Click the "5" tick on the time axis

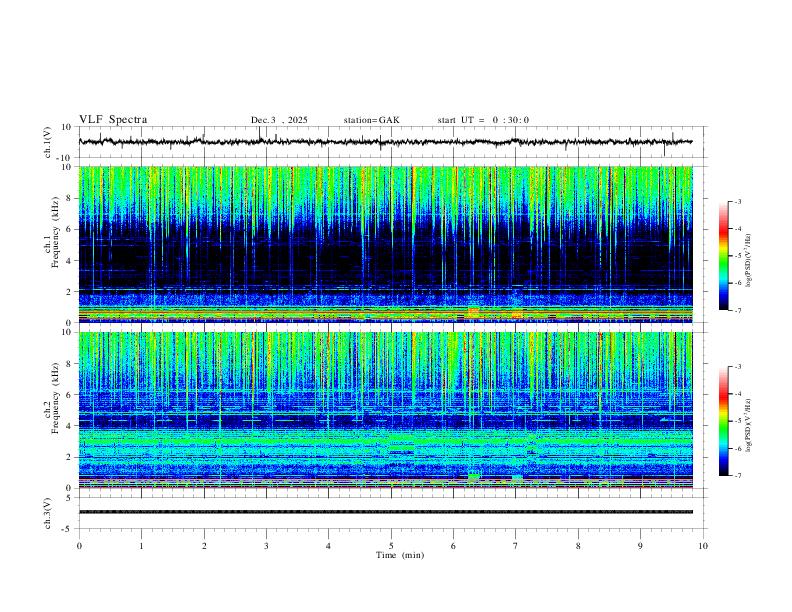391,546
